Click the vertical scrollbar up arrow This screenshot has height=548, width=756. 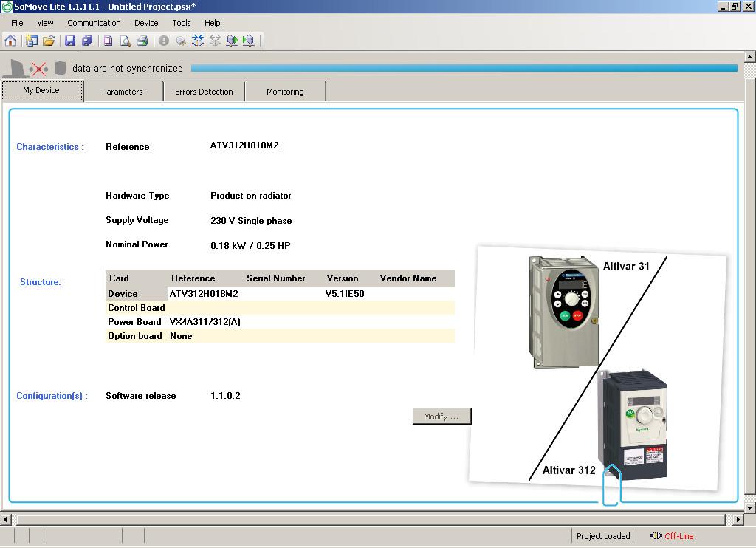[x=750, y=57]
